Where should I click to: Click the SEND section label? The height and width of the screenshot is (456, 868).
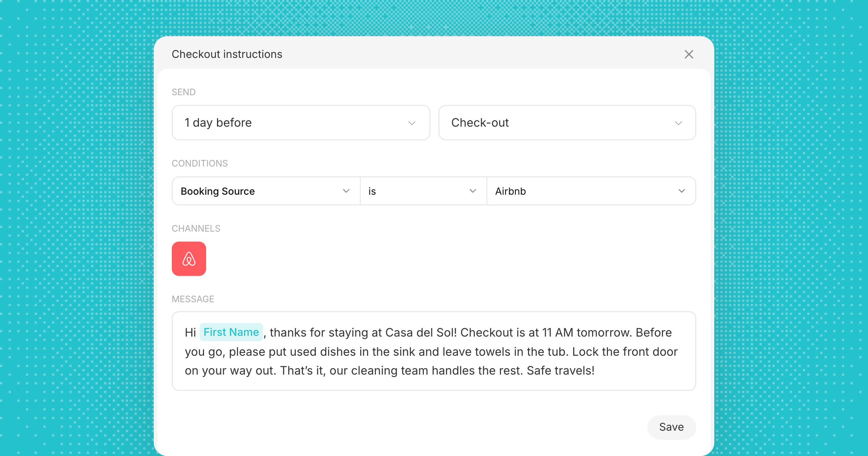(184, 92)
